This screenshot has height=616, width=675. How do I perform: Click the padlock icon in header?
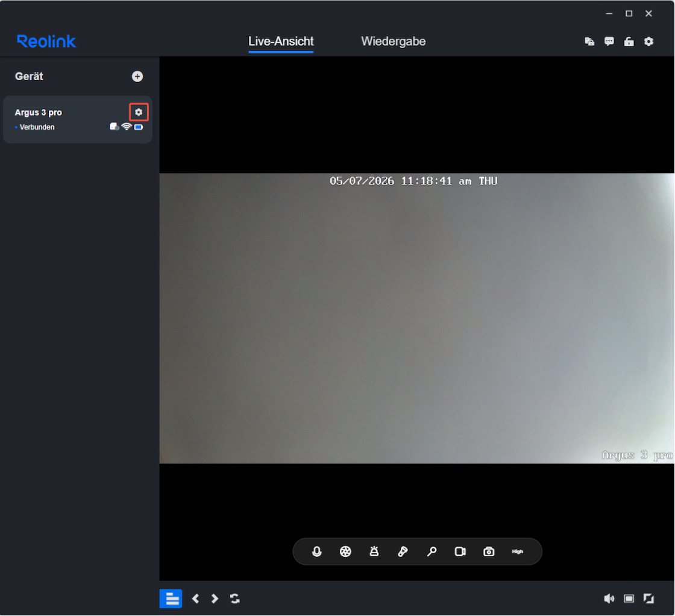(629, 42)
